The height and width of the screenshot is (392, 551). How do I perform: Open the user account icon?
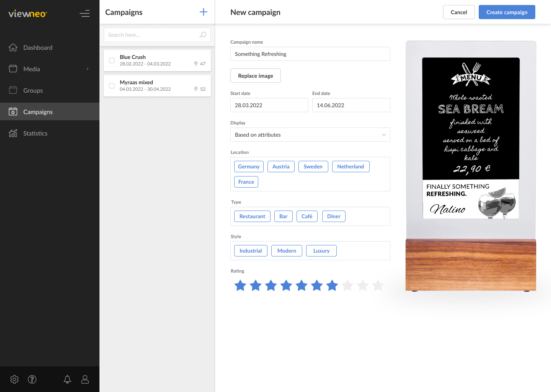point(85,379)
